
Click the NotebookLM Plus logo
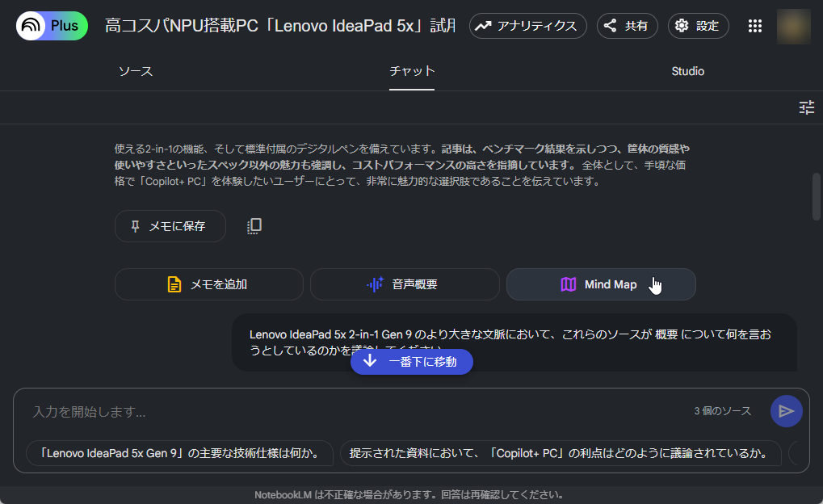(51, 25)
